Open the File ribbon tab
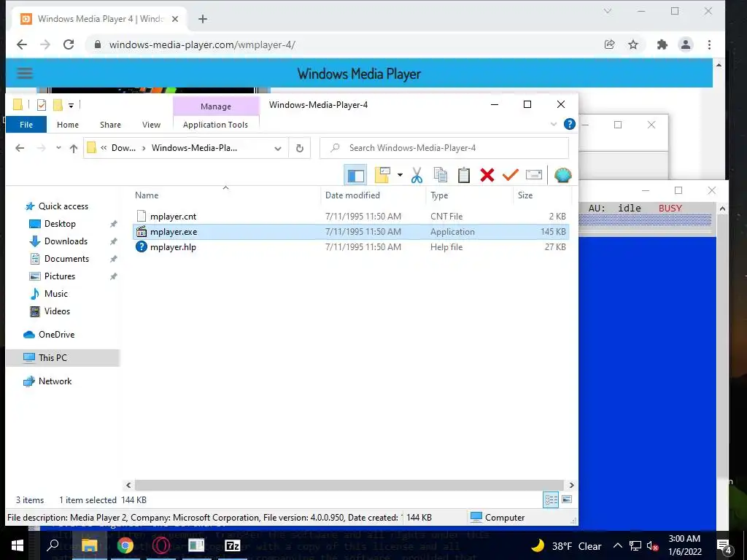The height and width of the screenshot is (560, 747). [26, 125]
